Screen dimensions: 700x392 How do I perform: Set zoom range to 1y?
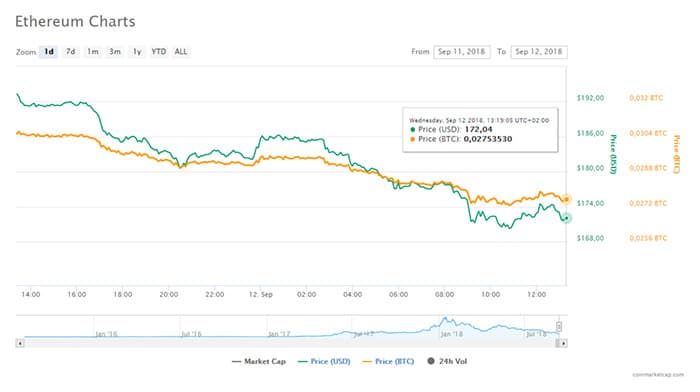(137, 52)
